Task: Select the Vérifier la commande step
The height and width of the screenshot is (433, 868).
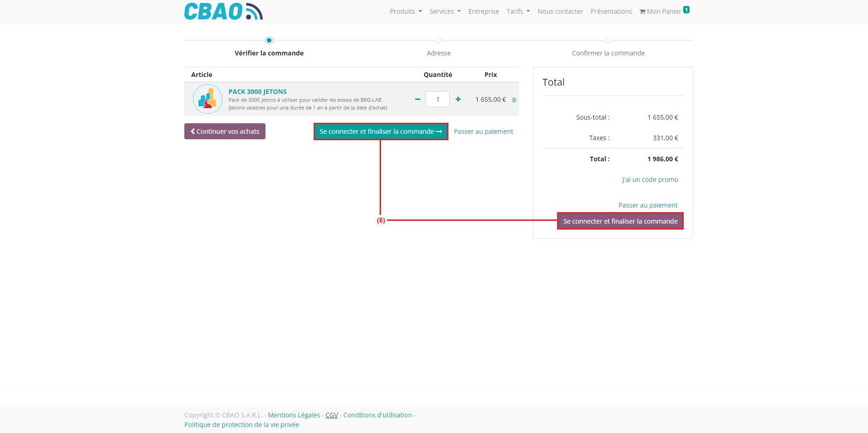Action: pos(269,53)
